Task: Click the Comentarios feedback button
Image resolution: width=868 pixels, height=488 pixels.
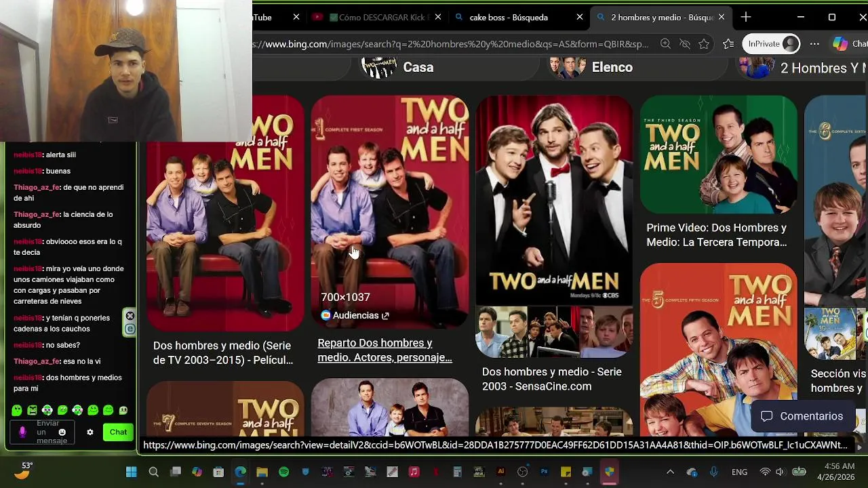Action: [802, 416]
